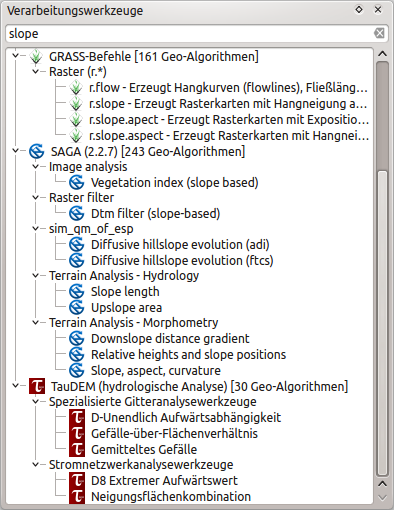Viewport: 394px width, 510px height.
Task: Click the GRASS provider icon
Action: (x=36, y=56)
